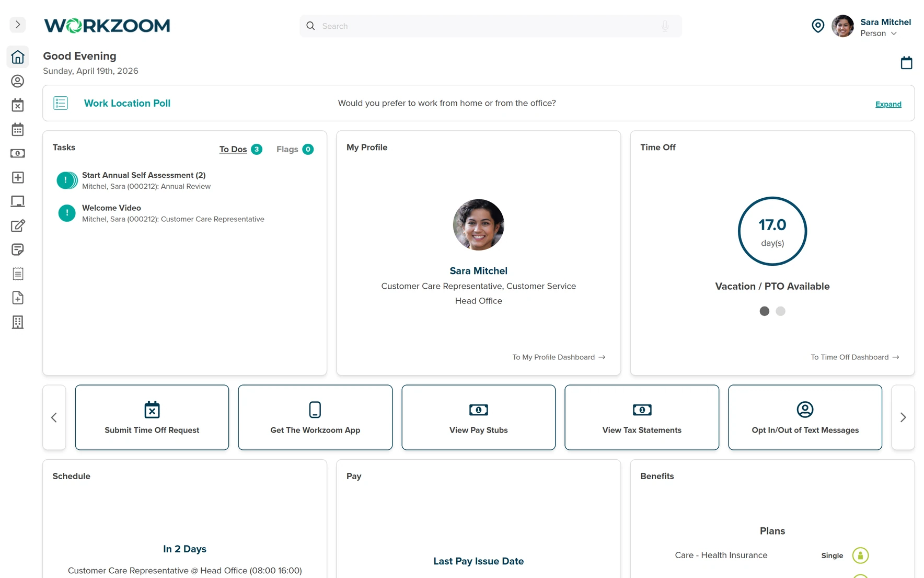Click alert icon beside Welcome Video
The image size is (924, 578).
coord(67,213)
